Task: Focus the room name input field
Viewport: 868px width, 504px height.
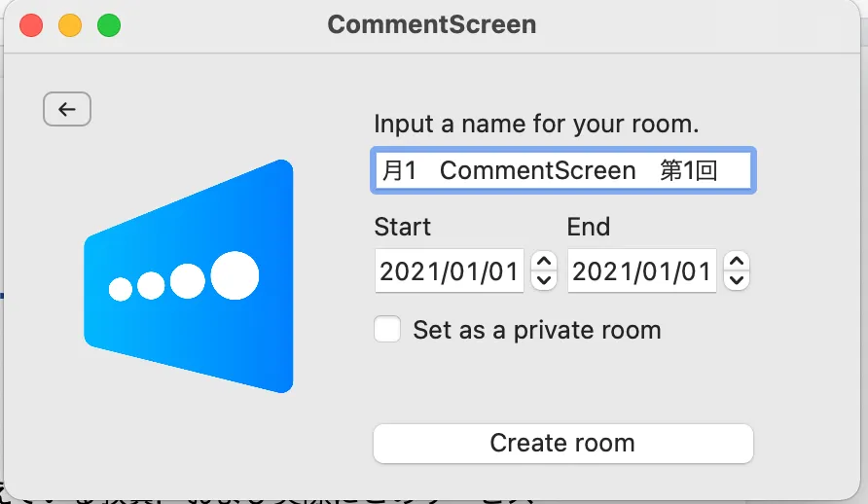Action: [x=562, y=171]
